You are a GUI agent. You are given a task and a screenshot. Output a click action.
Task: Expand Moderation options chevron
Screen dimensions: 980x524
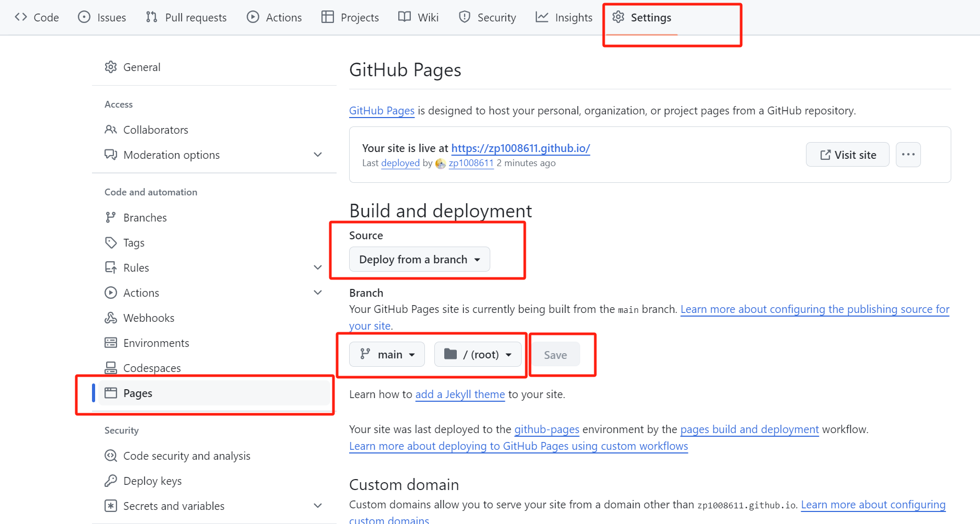[x=318, y=155]
